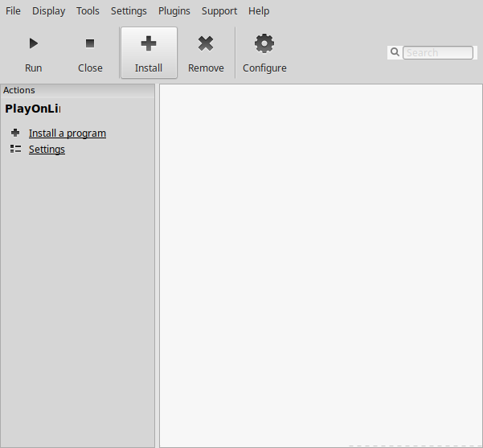This screenshot has width=483, height=448.
Task: Click the plus icon beside Install a program
Action: tap(15, 133)
